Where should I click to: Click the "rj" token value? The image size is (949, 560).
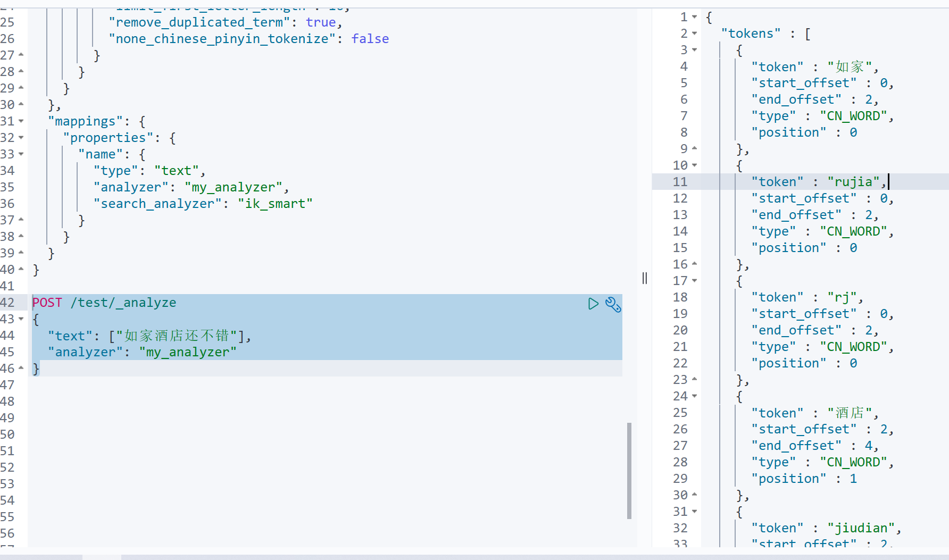(842, 297)
